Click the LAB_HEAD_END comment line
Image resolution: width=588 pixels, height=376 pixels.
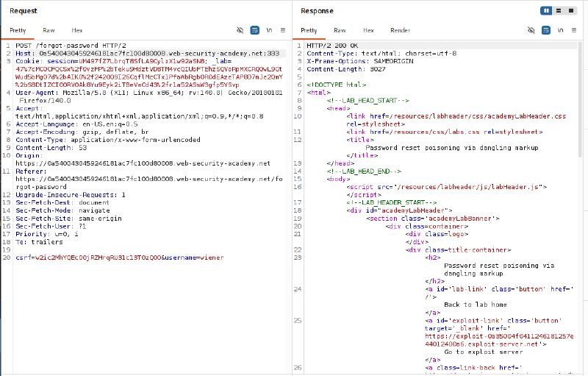pos(364,171)
